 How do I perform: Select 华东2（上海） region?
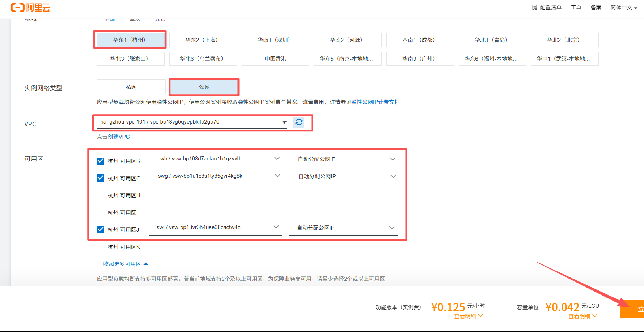pos(203,40)
